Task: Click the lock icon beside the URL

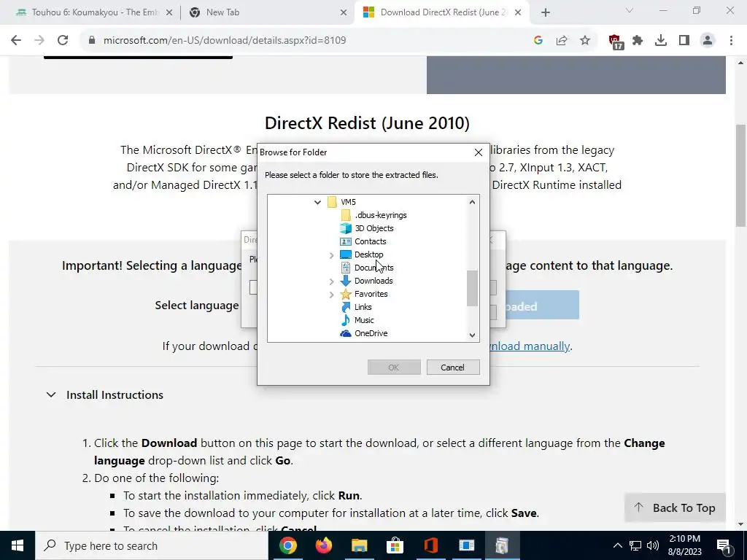Action: click(92, 41)
